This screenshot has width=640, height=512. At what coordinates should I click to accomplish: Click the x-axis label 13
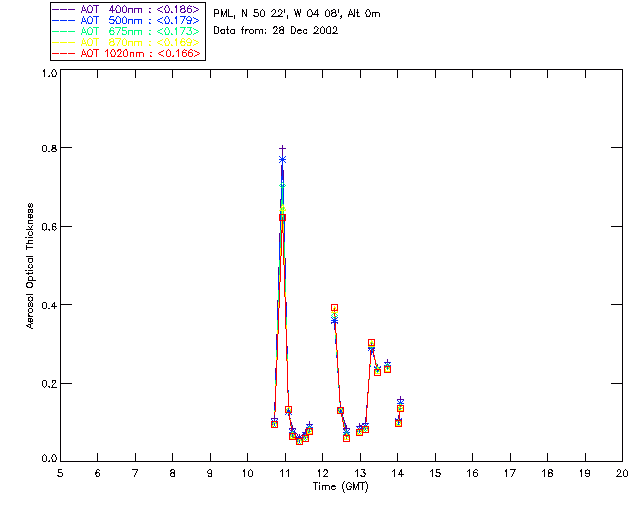coord(360,473)
